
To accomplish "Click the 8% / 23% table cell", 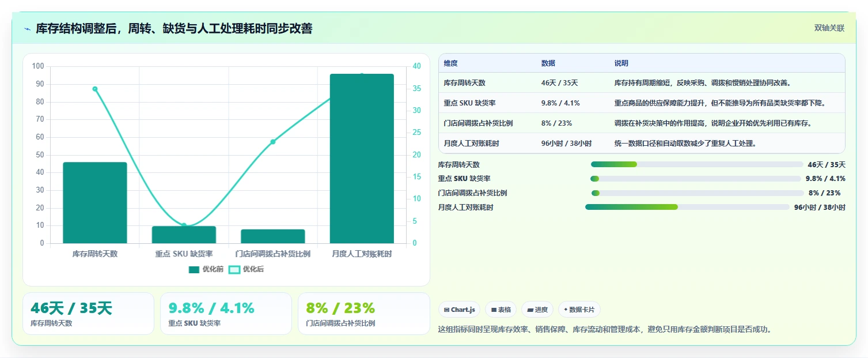I will pos(556,123).
